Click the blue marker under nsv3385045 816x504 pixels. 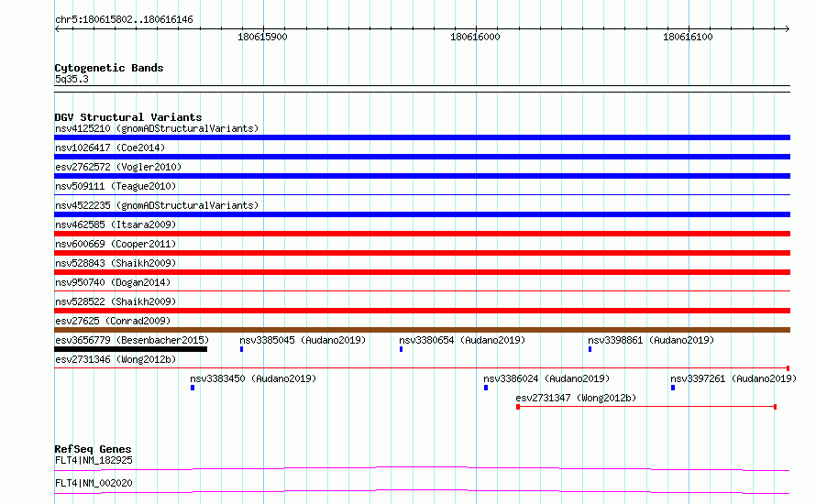coord(241,349)
